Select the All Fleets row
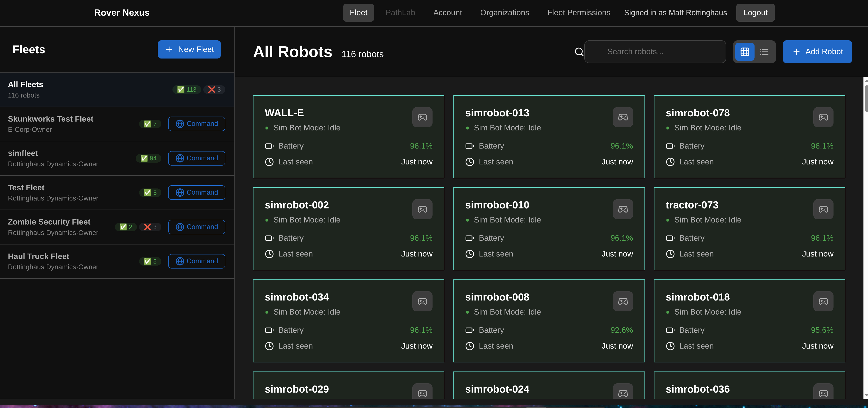868x408 pixels. (x=117, y=90)
